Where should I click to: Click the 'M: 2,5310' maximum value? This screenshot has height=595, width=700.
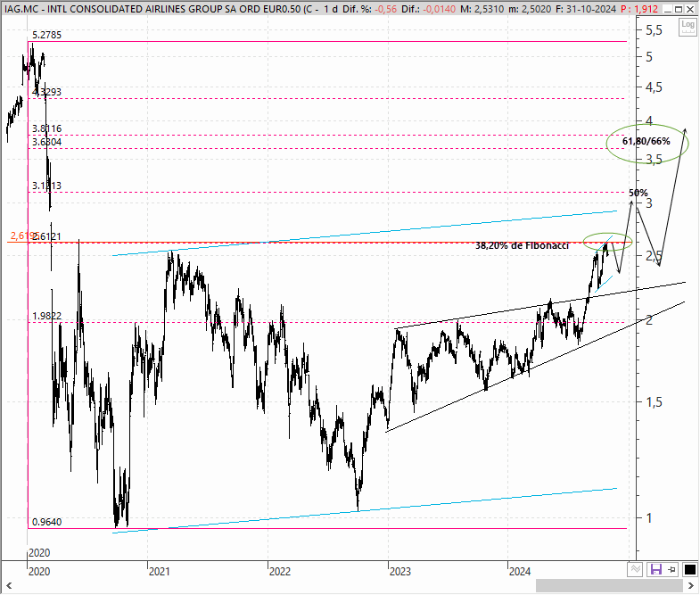point(482,10)
